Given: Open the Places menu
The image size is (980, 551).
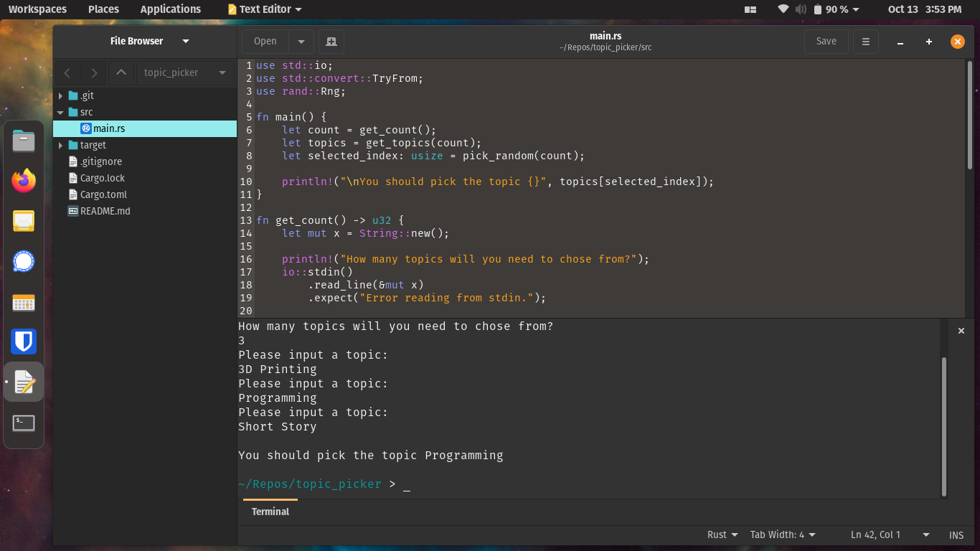Looking at the screenshot, I should point(104,9).
